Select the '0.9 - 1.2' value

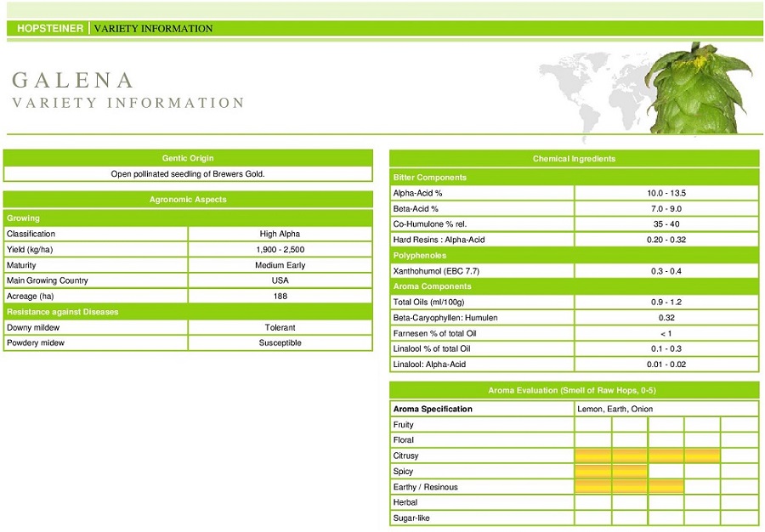point(666,302)
